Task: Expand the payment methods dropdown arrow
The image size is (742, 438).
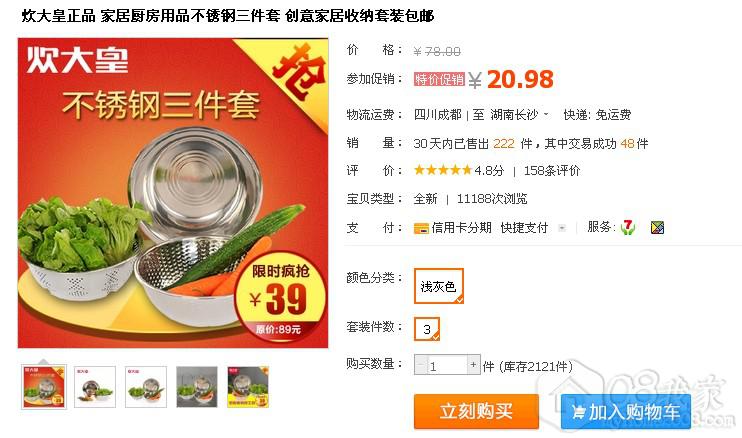Action: 562,228
